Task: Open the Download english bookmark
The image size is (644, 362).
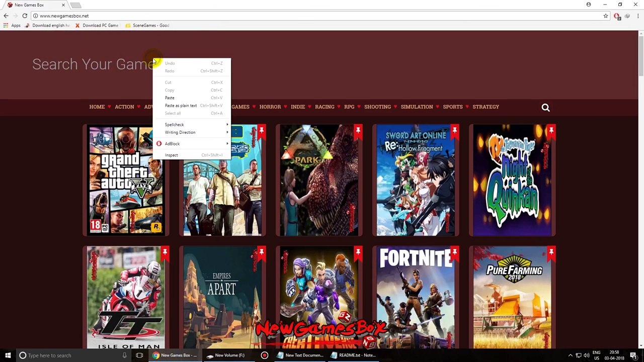Action: pyautogui.click(x=47, y=25)
